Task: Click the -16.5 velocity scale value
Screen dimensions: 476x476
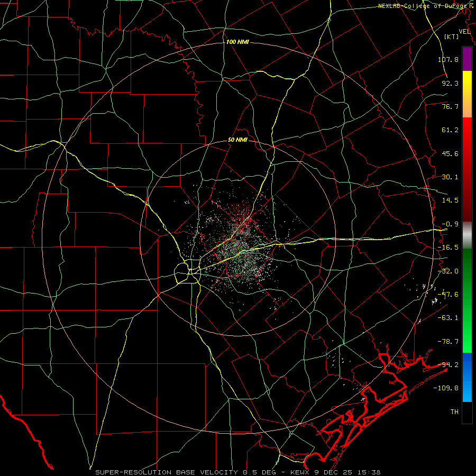Action: tap(448, 248)
